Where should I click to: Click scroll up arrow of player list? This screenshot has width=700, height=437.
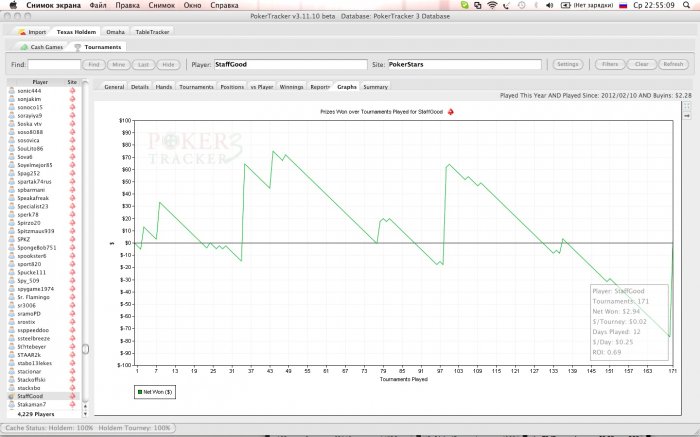pos(85,407)
